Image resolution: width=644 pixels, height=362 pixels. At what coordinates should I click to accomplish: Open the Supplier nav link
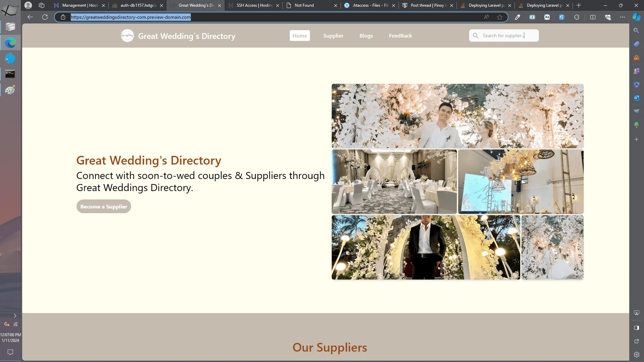pyautogui.click(x=333, y=36)
